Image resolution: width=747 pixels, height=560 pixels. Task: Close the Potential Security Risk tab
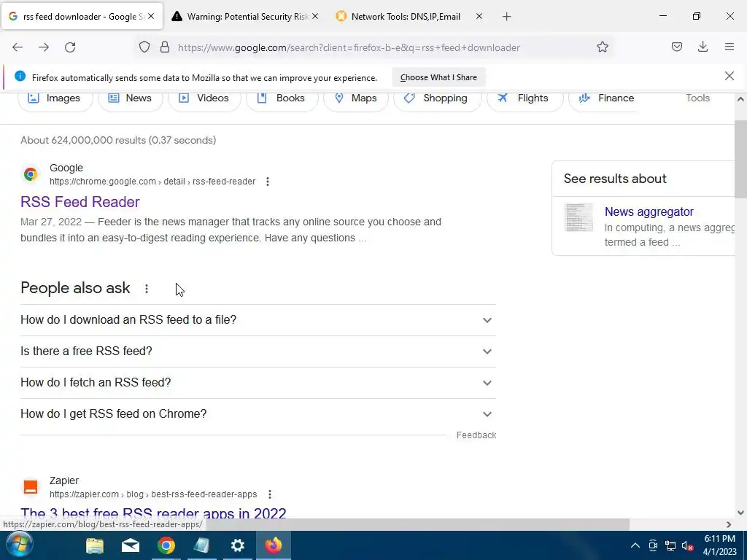[x=315, y=16]
